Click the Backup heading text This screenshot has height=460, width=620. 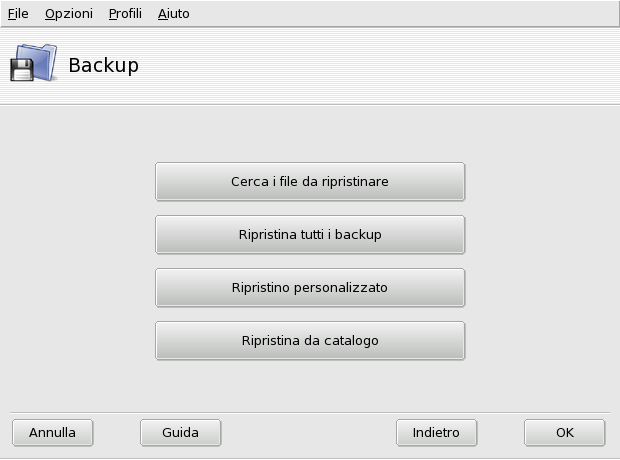click(x=103, y=66)
